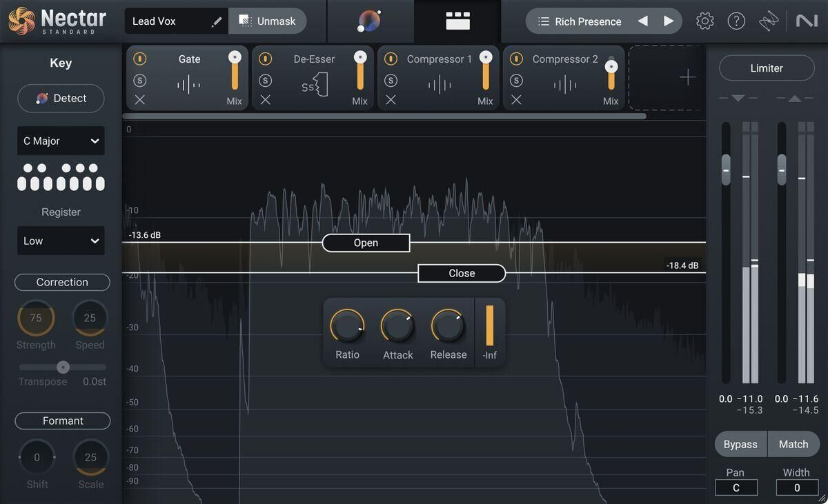The width and height of the screenshot is (828, 504).
Task: Expand the Low register dropdown
Action: click(61, 241)
